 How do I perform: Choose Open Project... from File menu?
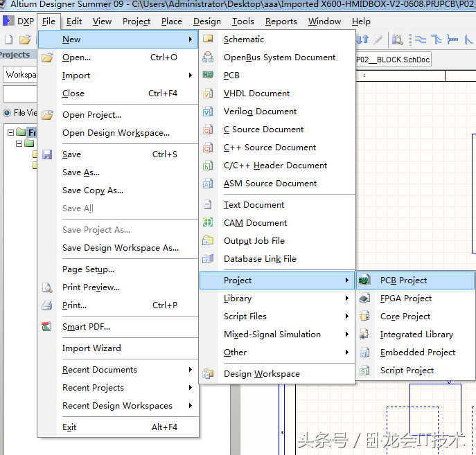118,115
